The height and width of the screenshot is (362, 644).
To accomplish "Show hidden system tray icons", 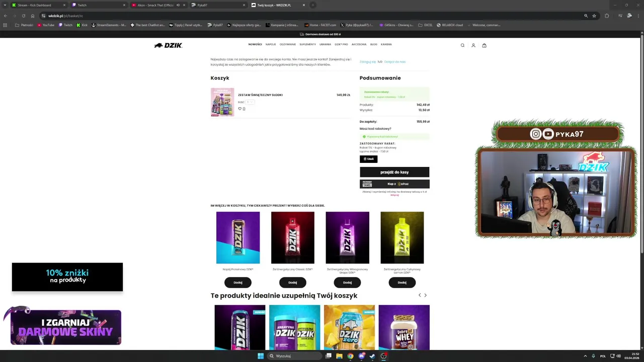I will [x=585, y=356].
